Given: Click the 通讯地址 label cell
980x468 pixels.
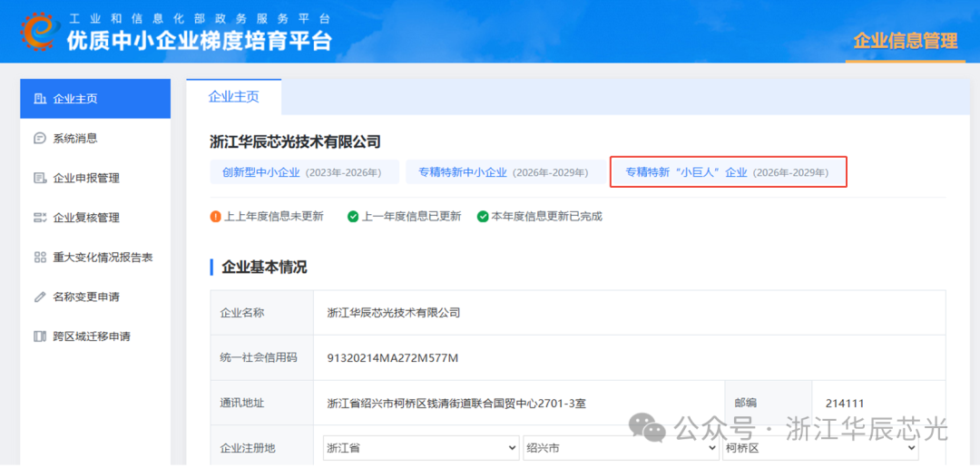Looking at the screenshot, I should (262, 403).
